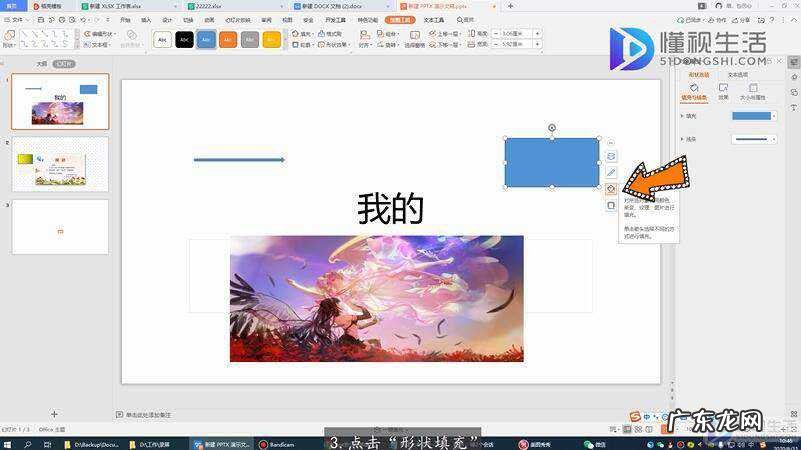Click the add new slide plus icon
This screenshot has width=801, height=450.
click(54, 414)
